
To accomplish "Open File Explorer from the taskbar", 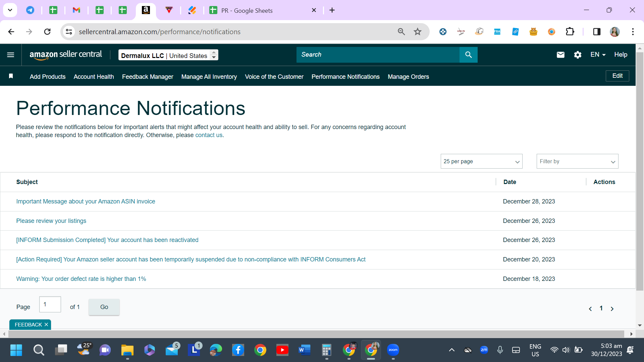I will pyautogui.click(x=127, y=350).
